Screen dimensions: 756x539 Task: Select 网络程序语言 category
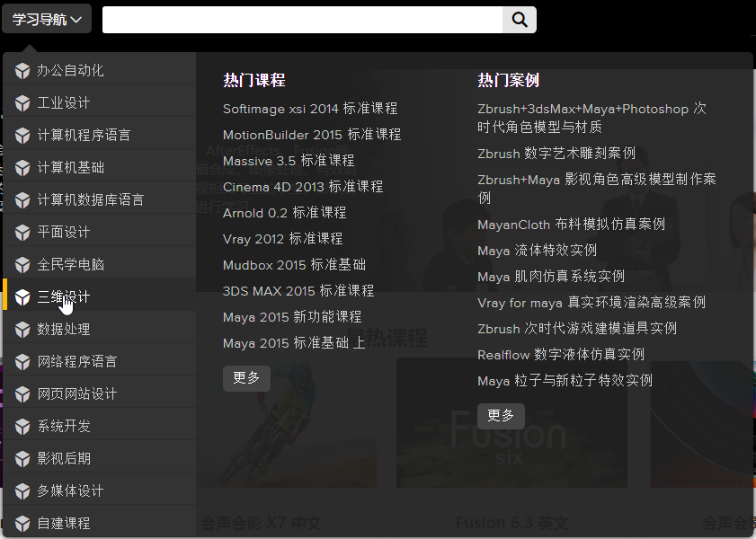coord(99,361)
